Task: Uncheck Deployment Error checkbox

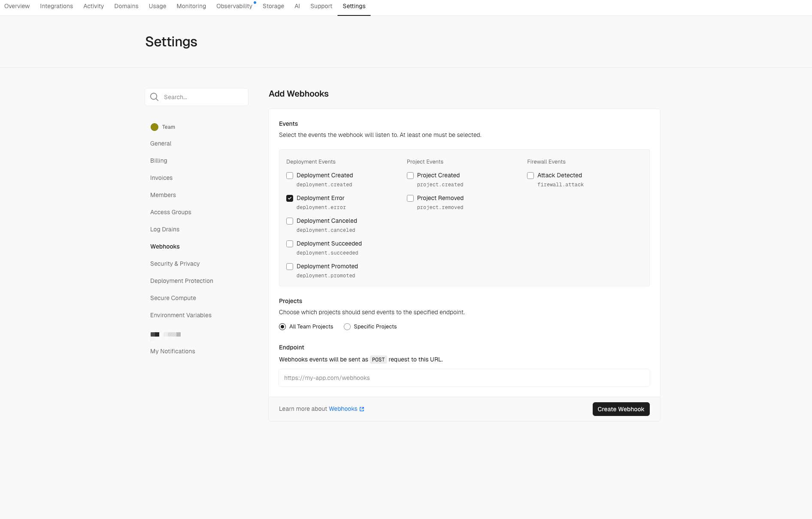Action: click(x=290, y=198)
